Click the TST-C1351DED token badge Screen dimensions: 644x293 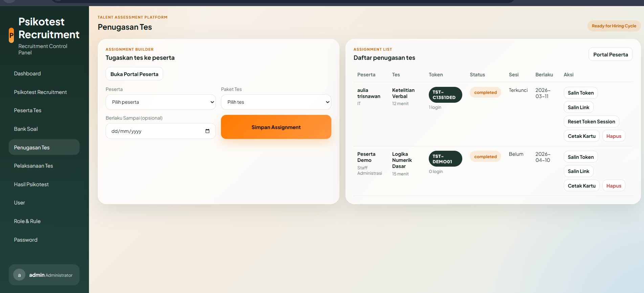pos(445,95)
